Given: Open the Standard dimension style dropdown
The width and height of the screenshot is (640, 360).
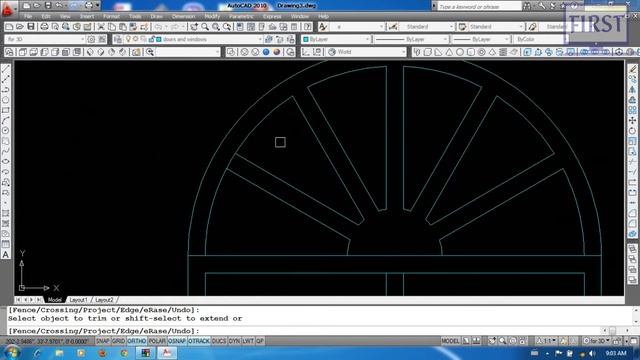Looking at the screenshot, I should point(427,27).
